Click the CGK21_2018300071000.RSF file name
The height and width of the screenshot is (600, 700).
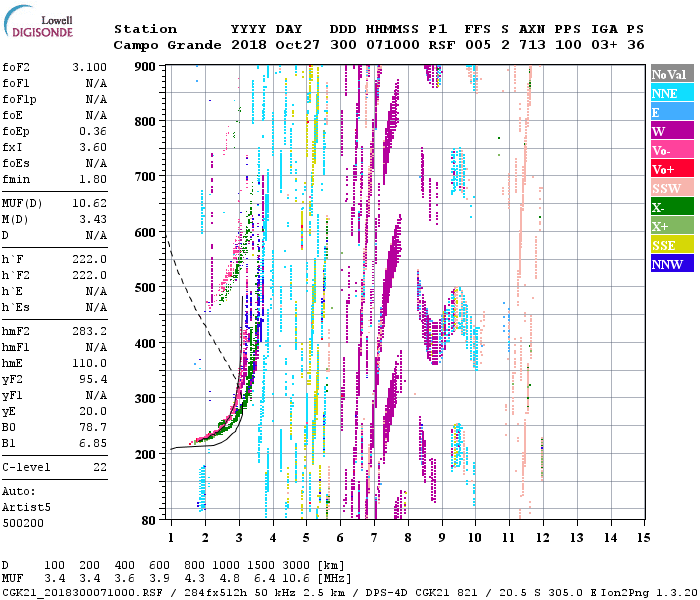click(82, 593)
